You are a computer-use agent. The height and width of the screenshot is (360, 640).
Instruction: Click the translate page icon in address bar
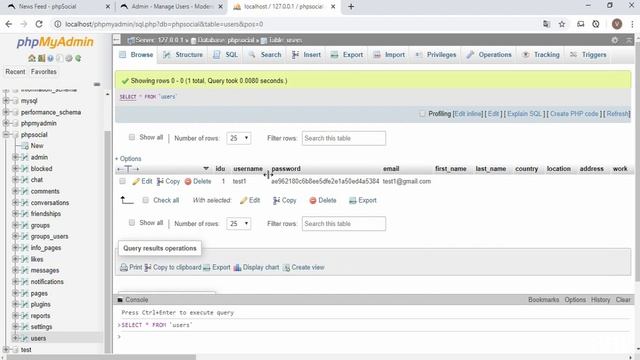[x=547, y=24]
